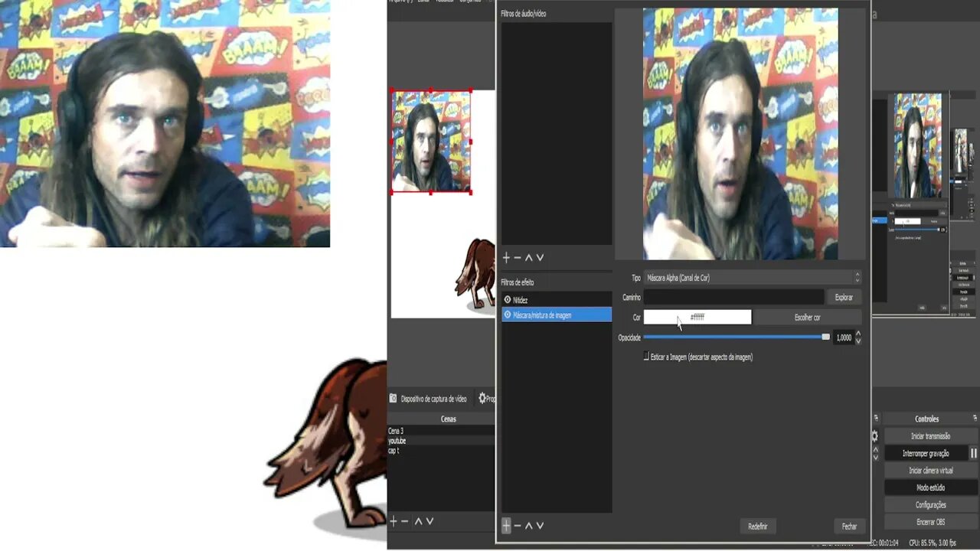Viewport: 980px width, 551px height.
Task: Move effect filter down in list
Action: (540, 526)
